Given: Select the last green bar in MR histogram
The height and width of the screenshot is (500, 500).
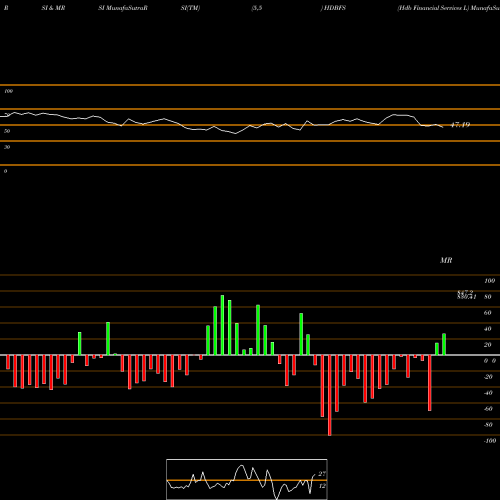Looking at the screenshot, I should point(444,344).
